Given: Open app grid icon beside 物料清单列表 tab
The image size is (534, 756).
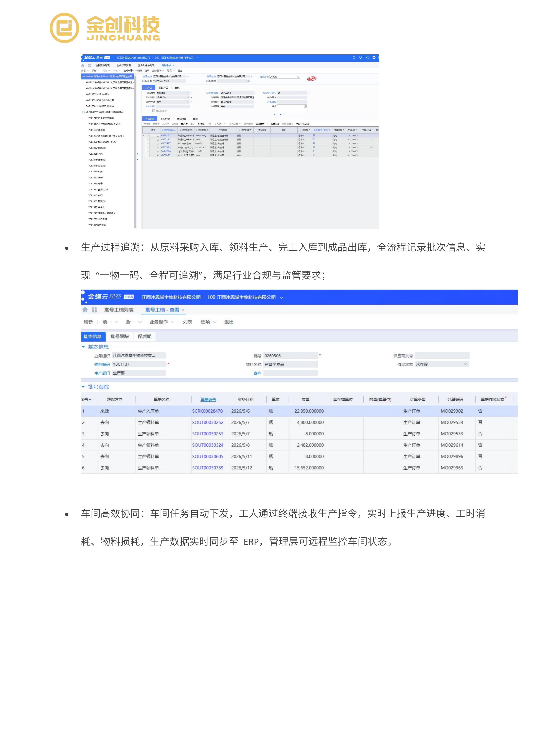Looking at the screenshot, I should (90, 65).
